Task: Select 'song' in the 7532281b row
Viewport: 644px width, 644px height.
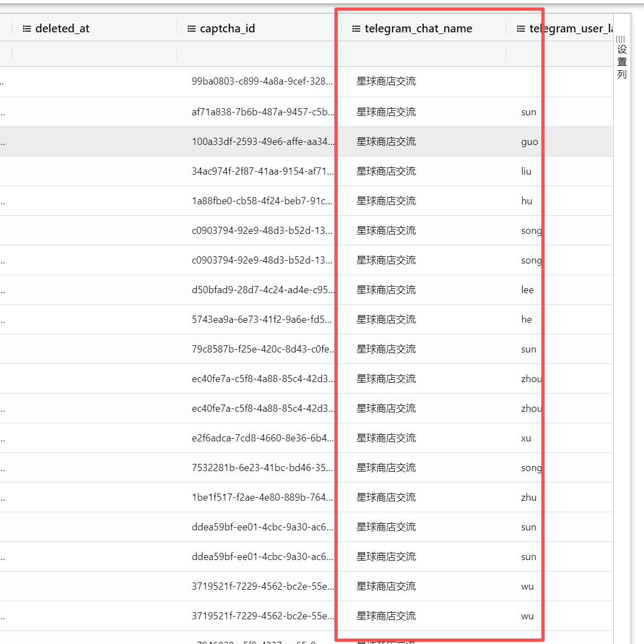Action: (531, 468)
